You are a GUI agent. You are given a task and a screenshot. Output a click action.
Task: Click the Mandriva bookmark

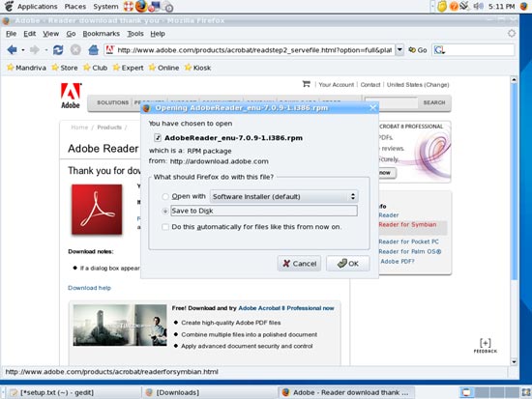point(26,68)
